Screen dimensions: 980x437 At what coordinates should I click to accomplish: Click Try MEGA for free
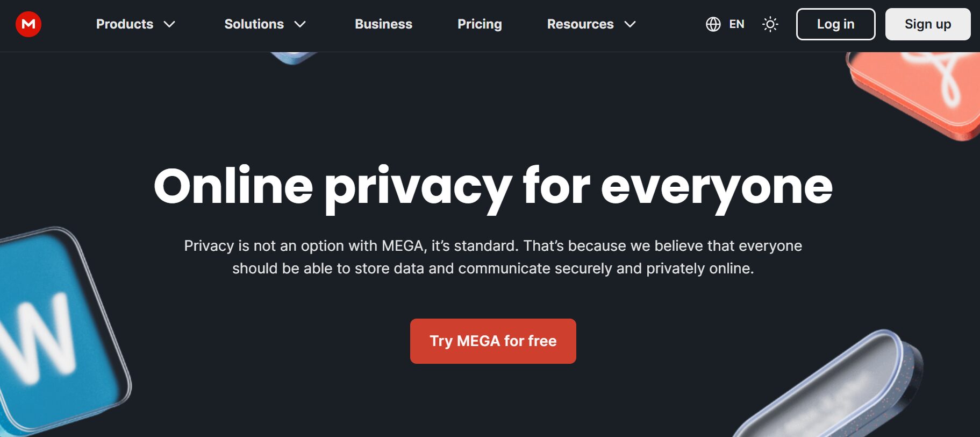click(493, 341)
